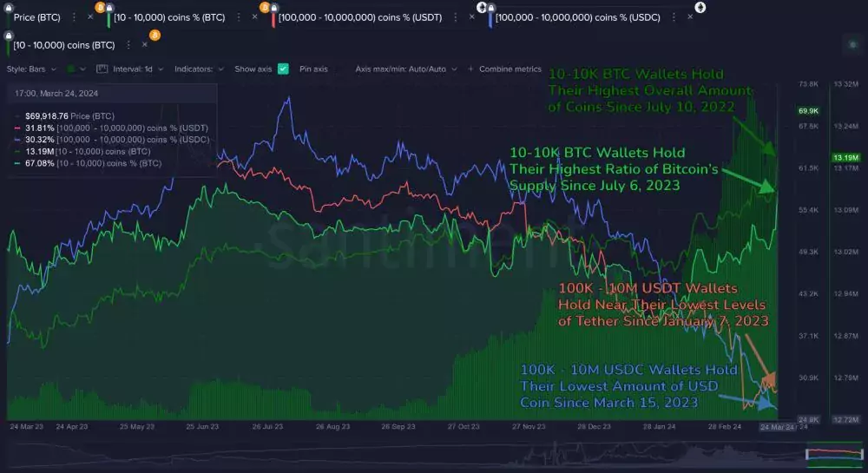Viewport: 868px width, 473px height.
Task: Expand the Indicators dropdown
Action: [199, 69]
